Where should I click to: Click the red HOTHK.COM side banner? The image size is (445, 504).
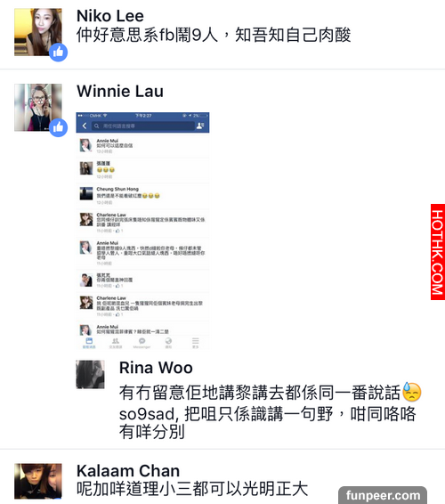[438, 252]
